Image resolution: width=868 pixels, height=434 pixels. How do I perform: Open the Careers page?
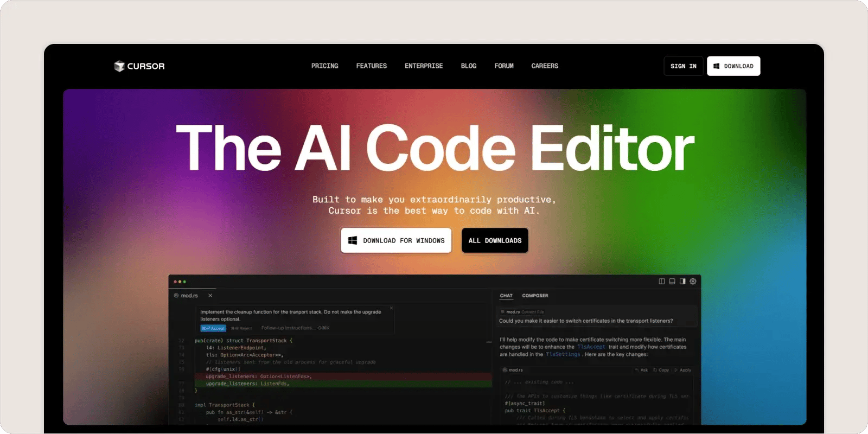pos(545,66)
